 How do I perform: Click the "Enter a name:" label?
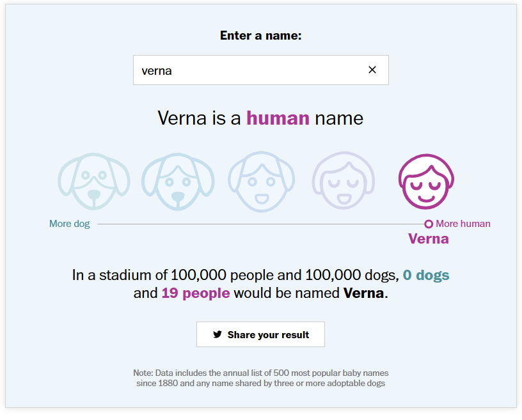click(x=261, y=36)
